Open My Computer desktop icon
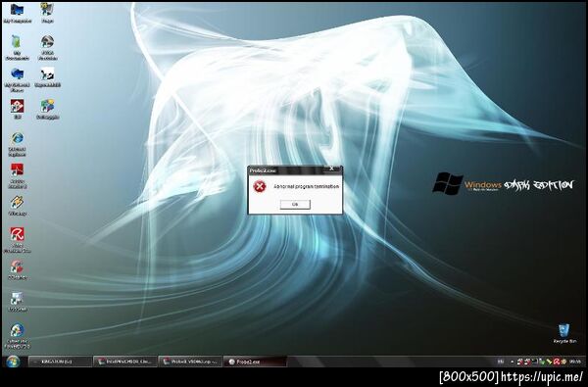This screenshot has height=387, width=588. (18, 14)
